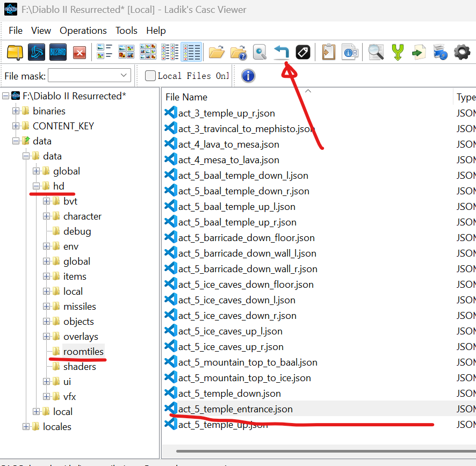Open the Tools menu
Screen dimensions: 476x466
(x=126, y=31)
